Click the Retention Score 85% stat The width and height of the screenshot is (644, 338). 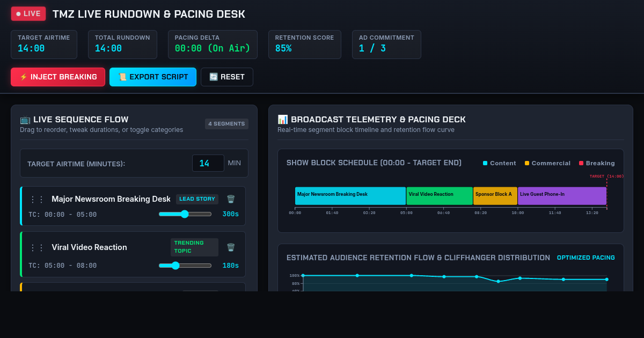[305, 44]
